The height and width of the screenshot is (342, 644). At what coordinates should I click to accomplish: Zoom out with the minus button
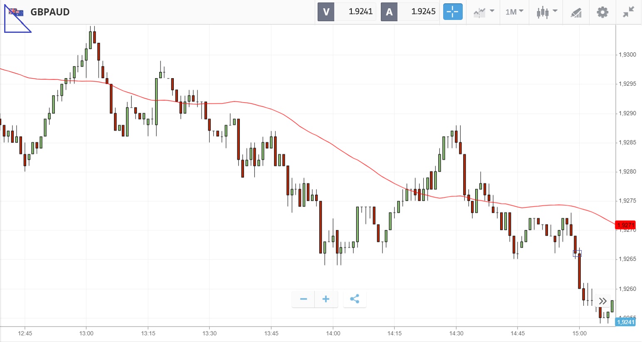(303, 299)
